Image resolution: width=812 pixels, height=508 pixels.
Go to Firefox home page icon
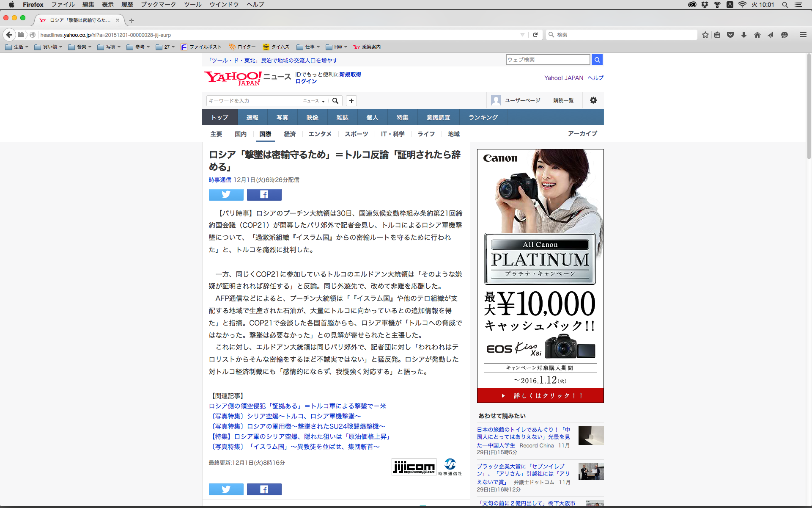tap(757, 35)
